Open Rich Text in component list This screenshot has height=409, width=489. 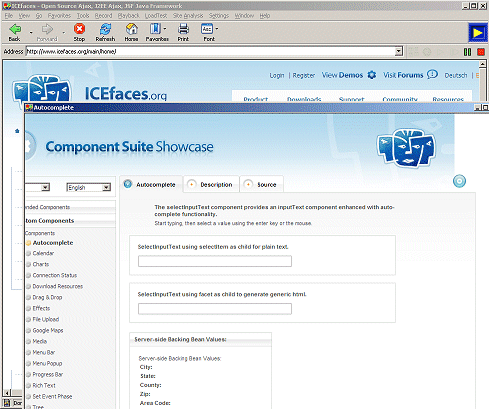tap(44, 385)
